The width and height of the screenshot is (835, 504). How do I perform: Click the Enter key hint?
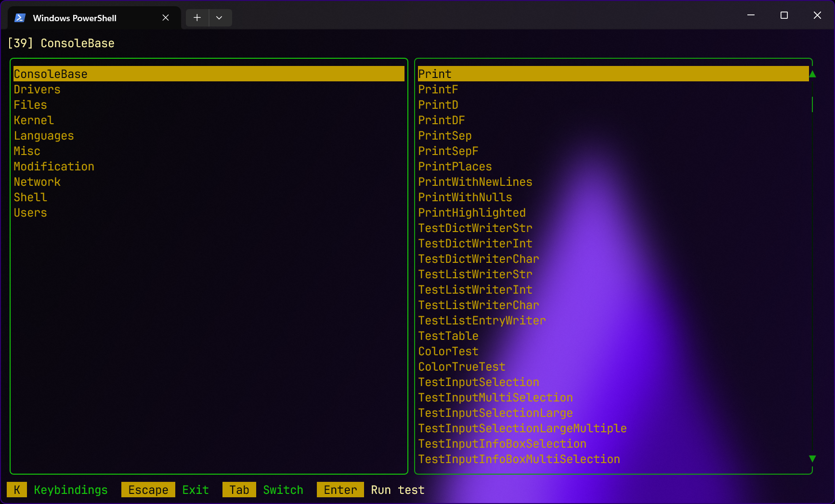(x=340, y=490)
